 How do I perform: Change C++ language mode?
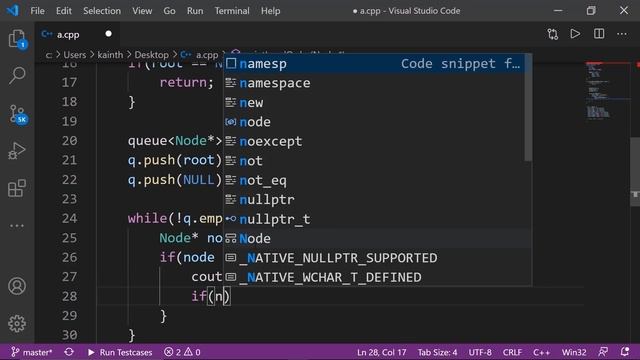point(542,352)
